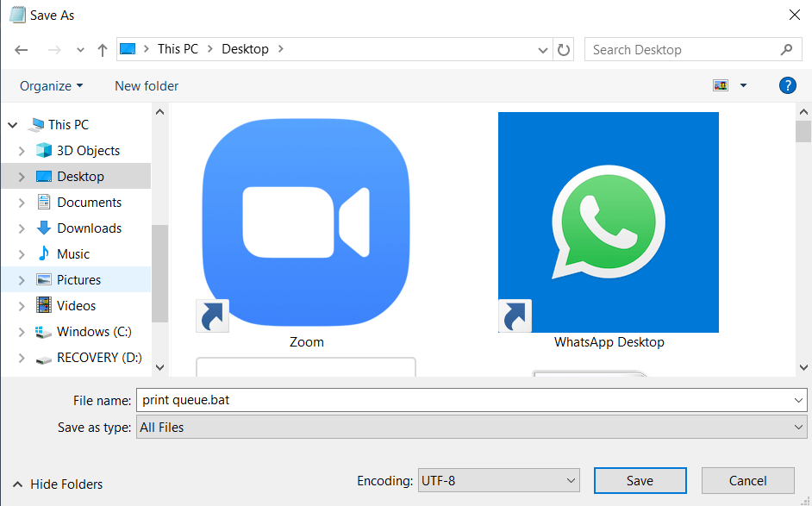Screen dimensions: 812x506
Task: Expand the Windows (C:) drive node
Action: tap(22, 332)
